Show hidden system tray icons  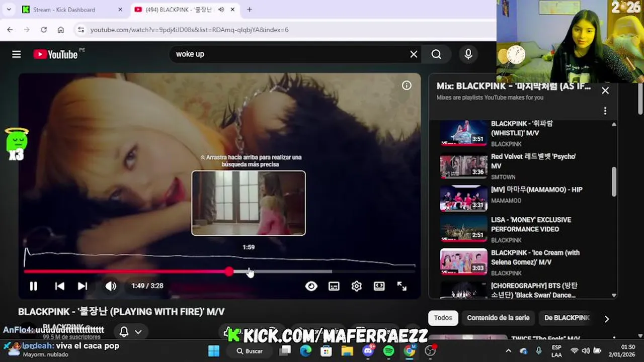[508, 351]
